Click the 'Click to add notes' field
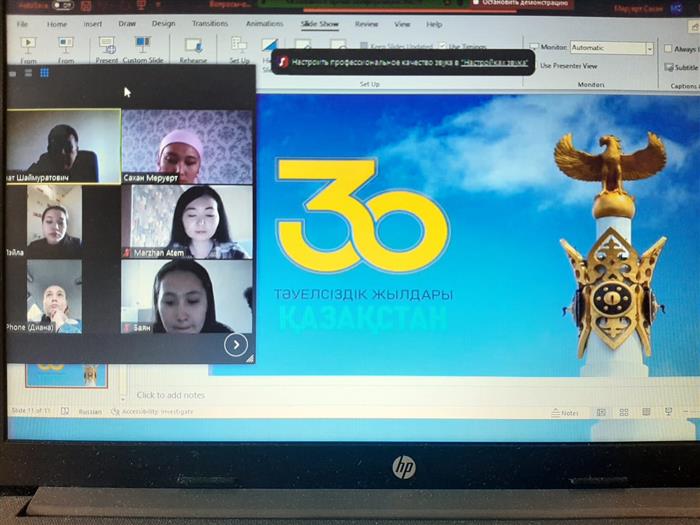Image resolution: width=700 pixels, height=525 pixels. (170, 395)
